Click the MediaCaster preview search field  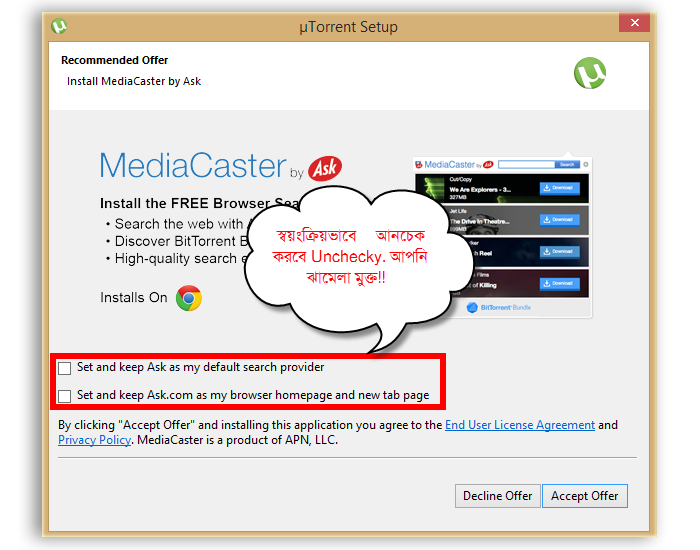(x=526, y=165)
